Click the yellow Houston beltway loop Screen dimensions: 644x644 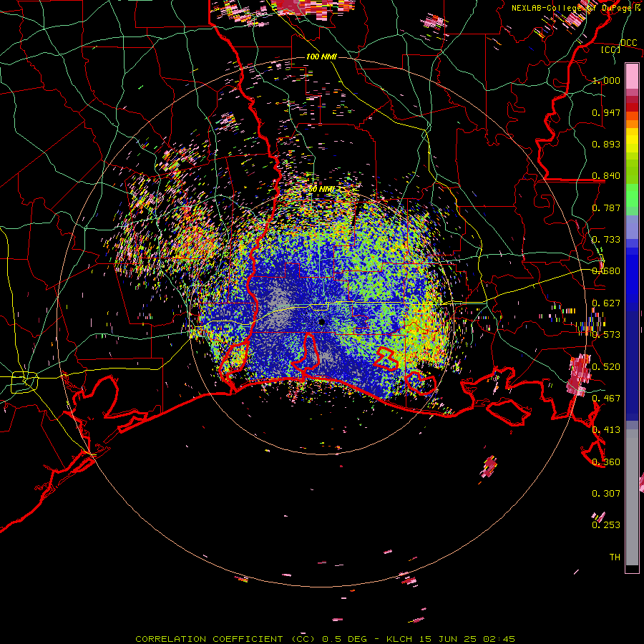coord(24,382)
